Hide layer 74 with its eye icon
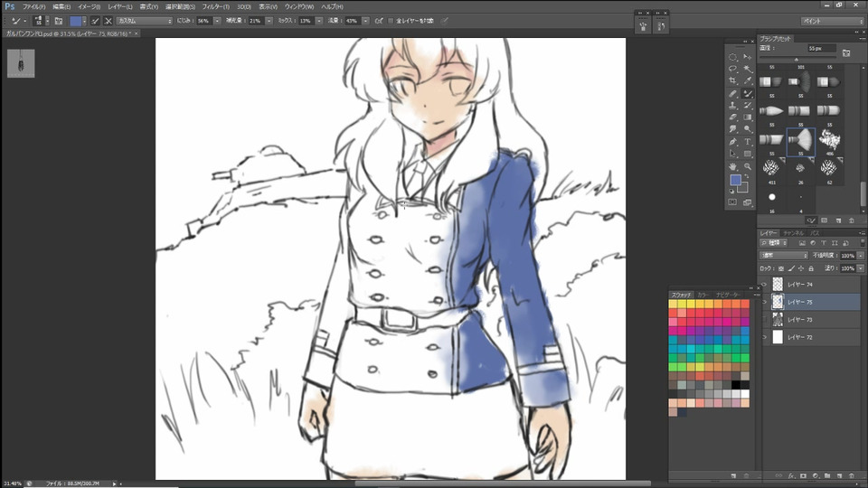 pos(765,285)
